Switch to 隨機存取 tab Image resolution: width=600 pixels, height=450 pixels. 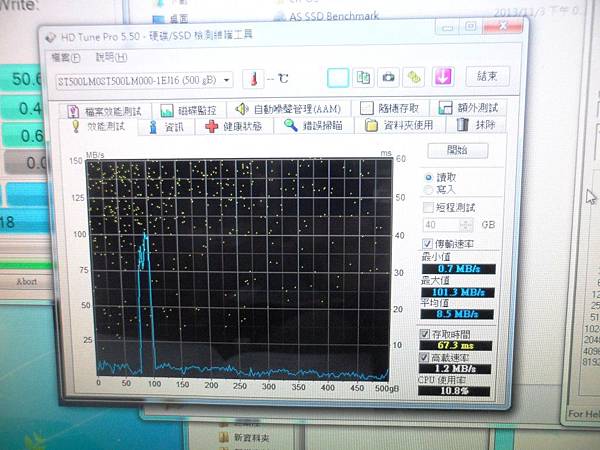(x=390, y=108)
